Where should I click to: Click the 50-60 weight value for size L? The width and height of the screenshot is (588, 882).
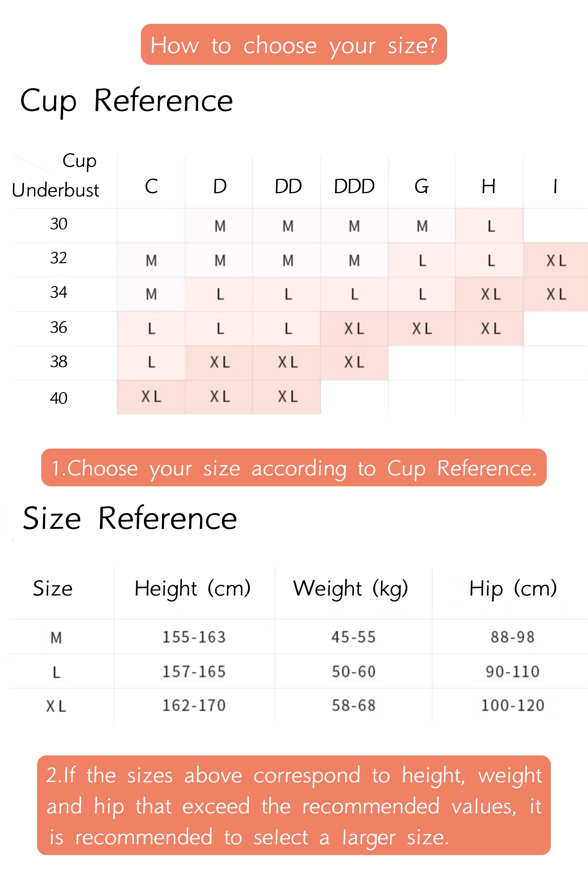coord(354,672)
